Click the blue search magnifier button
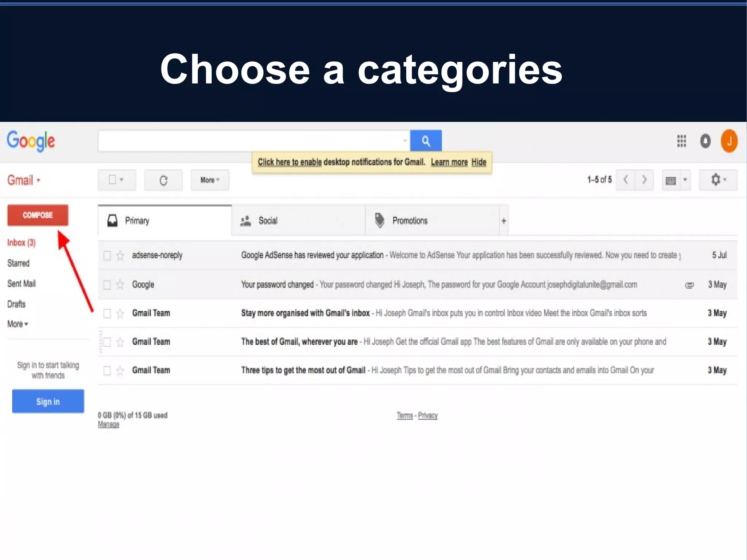Viewport: 747px width, 560px height. click(x=426, y=140)
